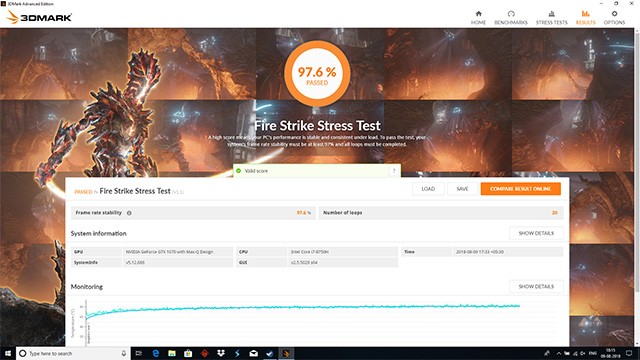Click the Home house icon

pyautogui.click(x=478, y=14)
